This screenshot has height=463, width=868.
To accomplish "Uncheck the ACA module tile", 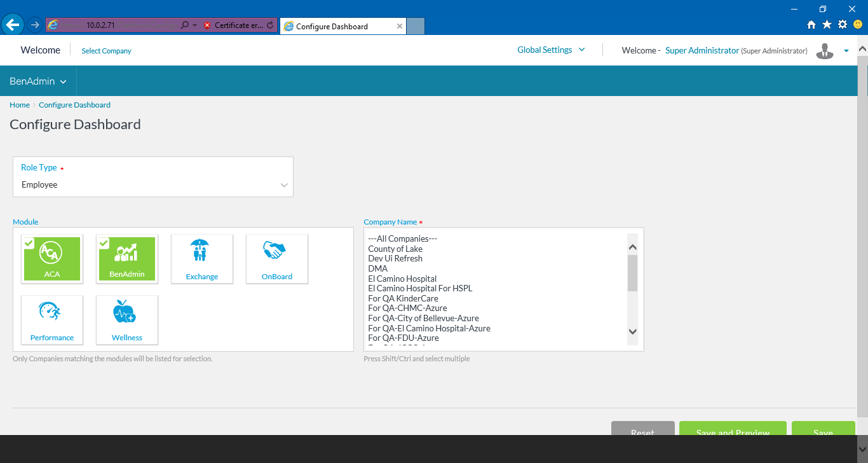I will [52, 258].
